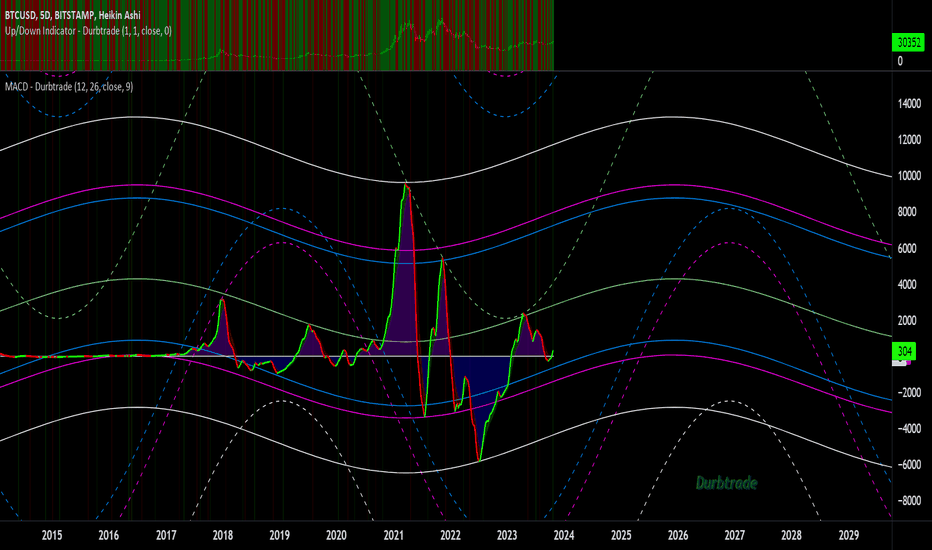Click the -6000 price axis label

click(907, 465)
